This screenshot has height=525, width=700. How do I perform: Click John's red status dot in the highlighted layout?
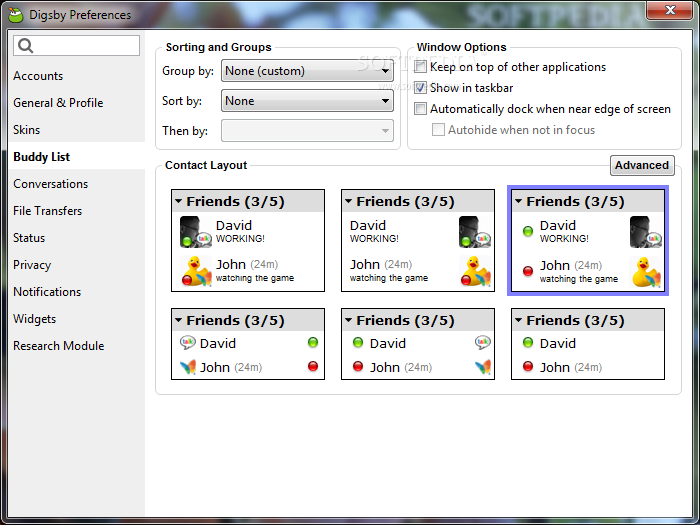pos(528,271)
